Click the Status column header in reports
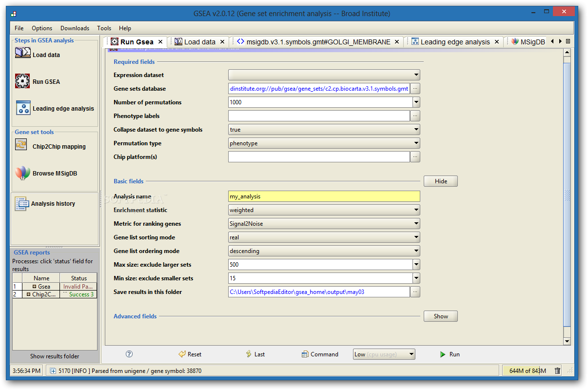 tap(78, 278)
